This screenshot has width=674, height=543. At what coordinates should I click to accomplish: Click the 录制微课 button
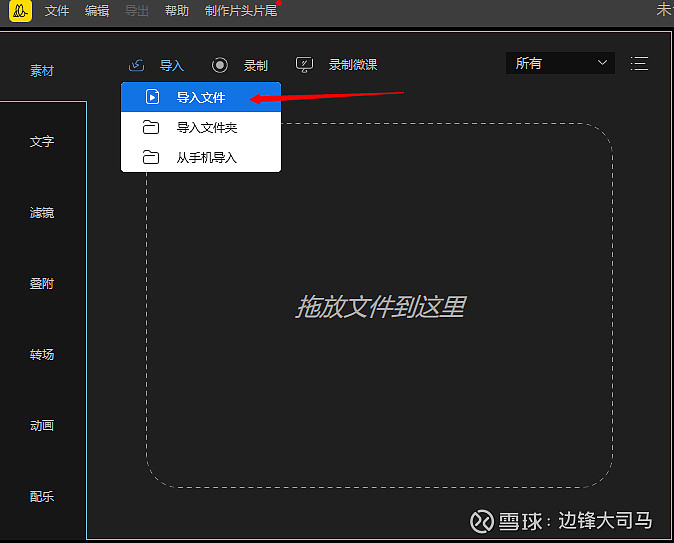tap(353, 65)
